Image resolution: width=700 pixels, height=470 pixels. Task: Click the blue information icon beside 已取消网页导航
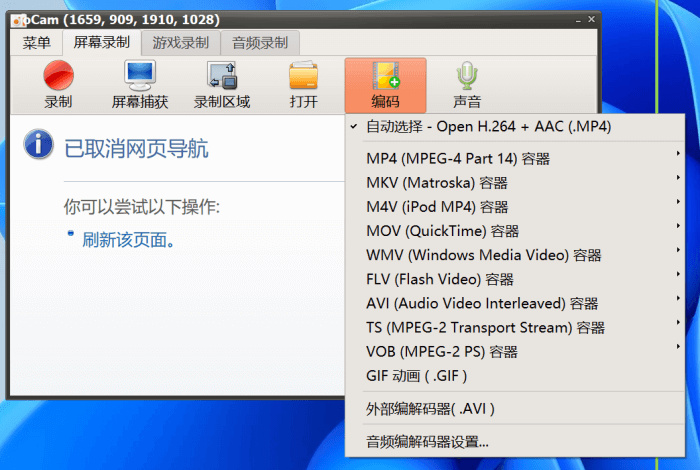38,144
